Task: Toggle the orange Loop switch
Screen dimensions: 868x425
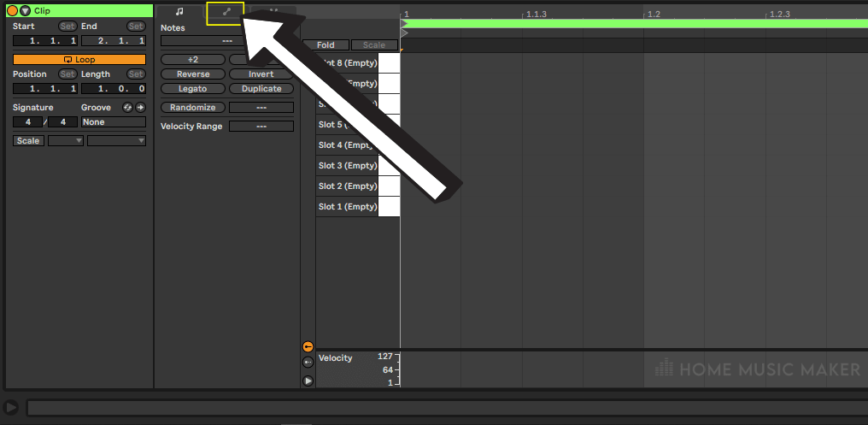Action: 79,59
